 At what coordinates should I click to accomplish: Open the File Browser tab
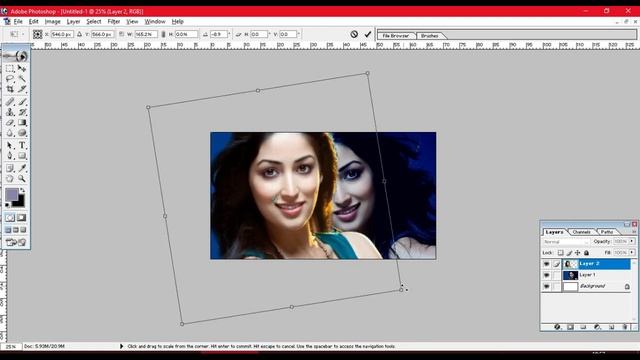pos(396,36)
